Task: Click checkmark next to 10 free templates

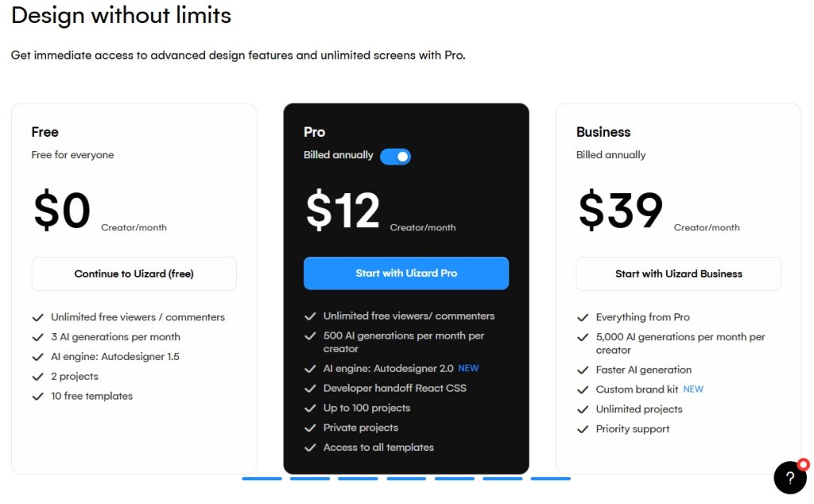Action: [x=38, y=397]
